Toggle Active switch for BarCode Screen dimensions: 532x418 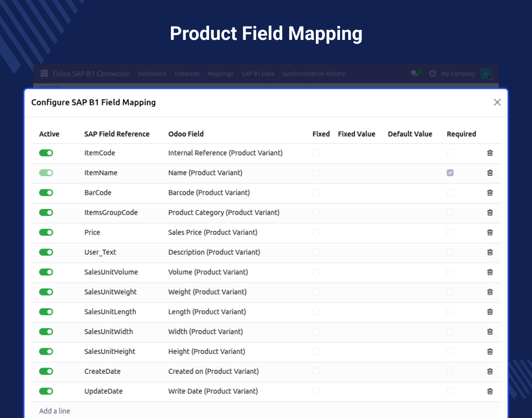click(x=46, y=193)
